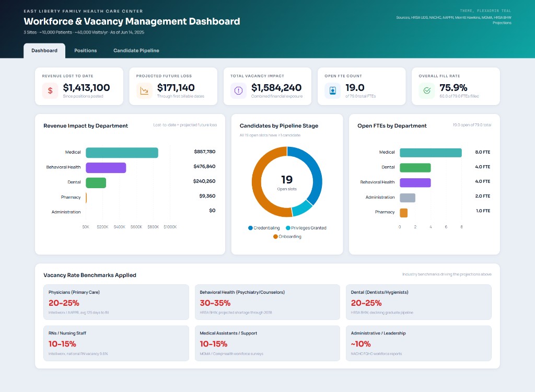Image resolution: width=535 pixels, height=392 pixels.
Task: Click the Vacancy Rate Benchmarks Applied heading
Action: point(90,275)
